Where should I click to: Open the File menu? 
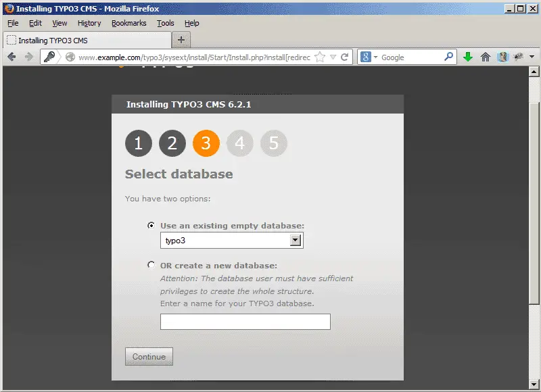coord(13,23)
